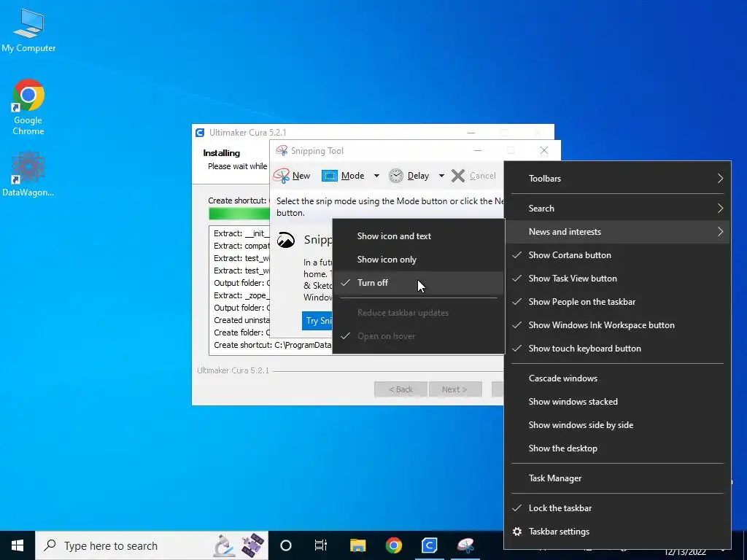Open Mode dropdown arrow
Viewport: 747px width, 560px height.
point(376,176)
